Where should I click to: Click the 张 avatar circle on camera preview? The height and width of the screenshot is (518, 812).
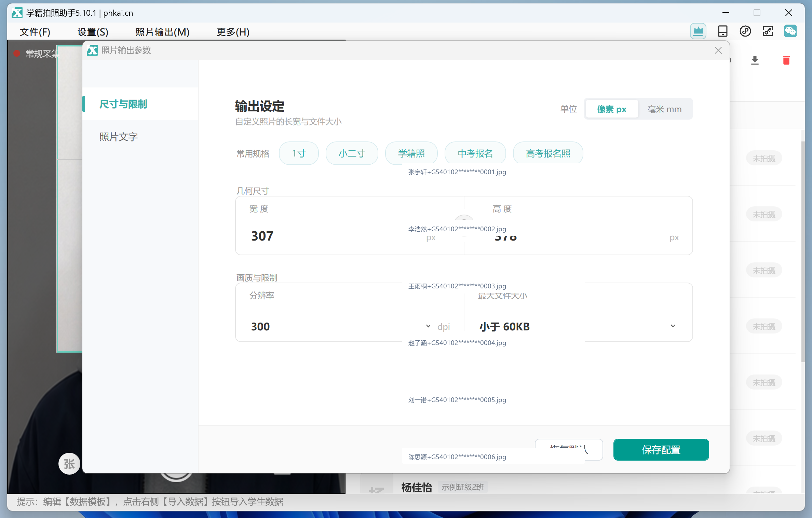[69, 463]
